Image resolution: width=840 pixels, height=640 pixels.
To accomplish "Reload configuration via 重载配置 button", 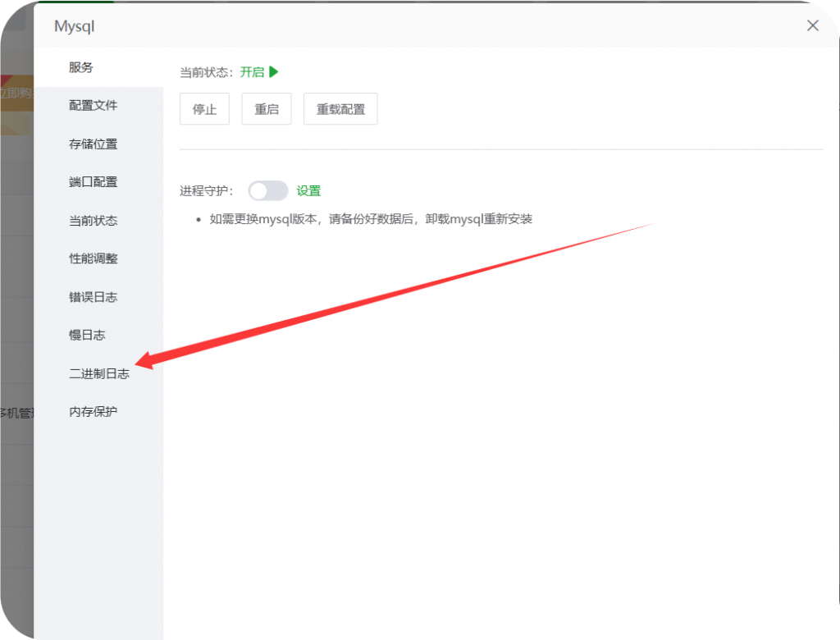I will 340,108.
